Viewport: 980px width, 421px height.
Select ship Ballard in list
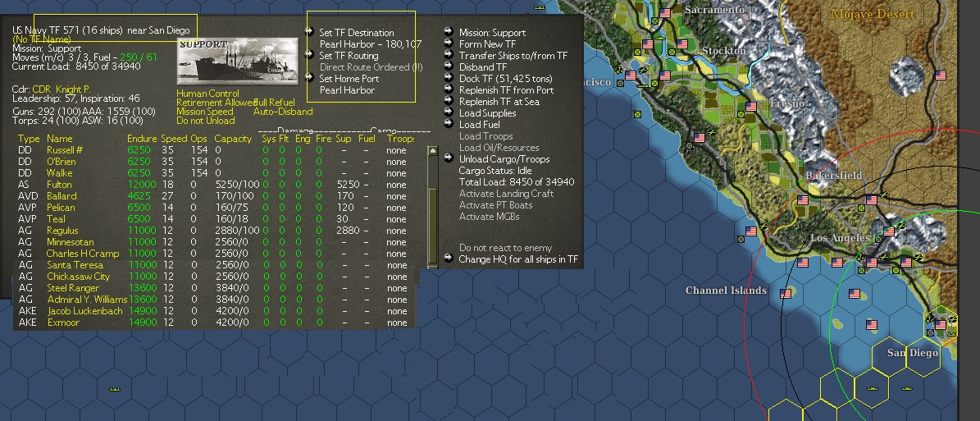coord(62,196)
